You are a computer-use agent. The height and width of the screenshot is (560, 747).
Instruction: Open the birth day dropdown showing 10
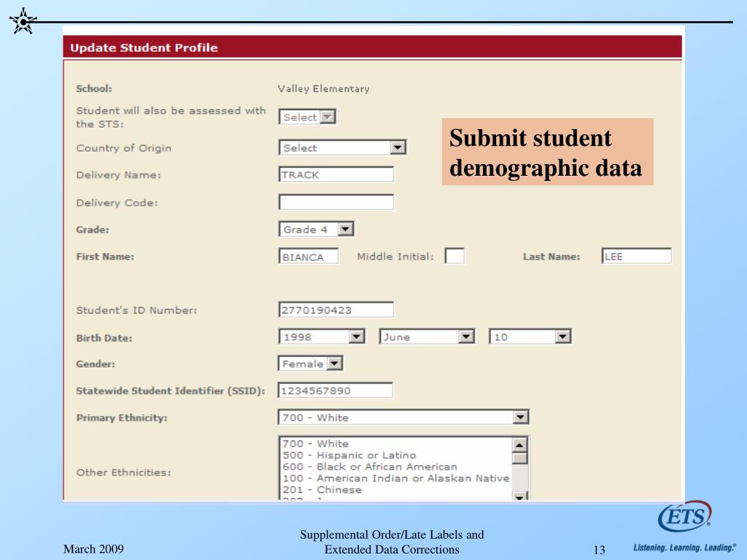[530, 337]
